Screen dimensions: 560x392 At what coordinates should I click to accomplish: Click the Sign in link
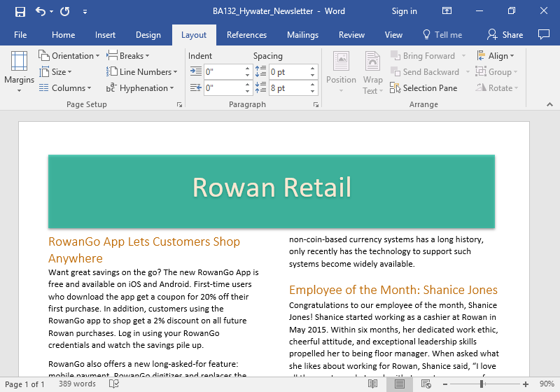404,11
